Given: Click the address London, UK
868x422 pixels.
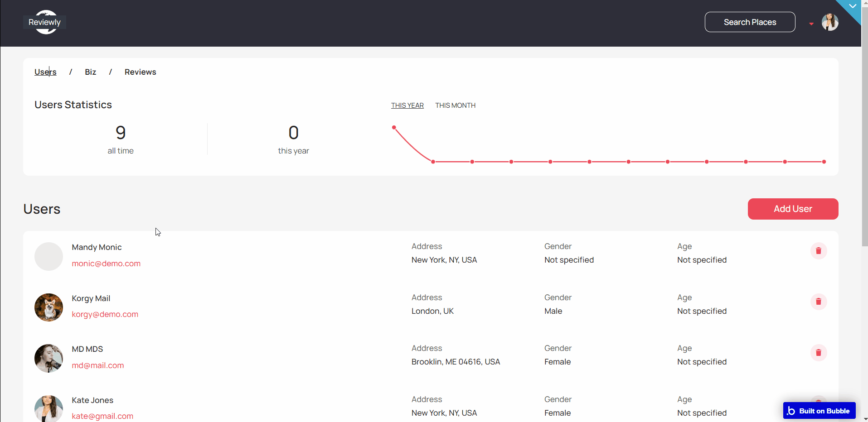Looking at the screenshot, I should click(x=432, y=311).
